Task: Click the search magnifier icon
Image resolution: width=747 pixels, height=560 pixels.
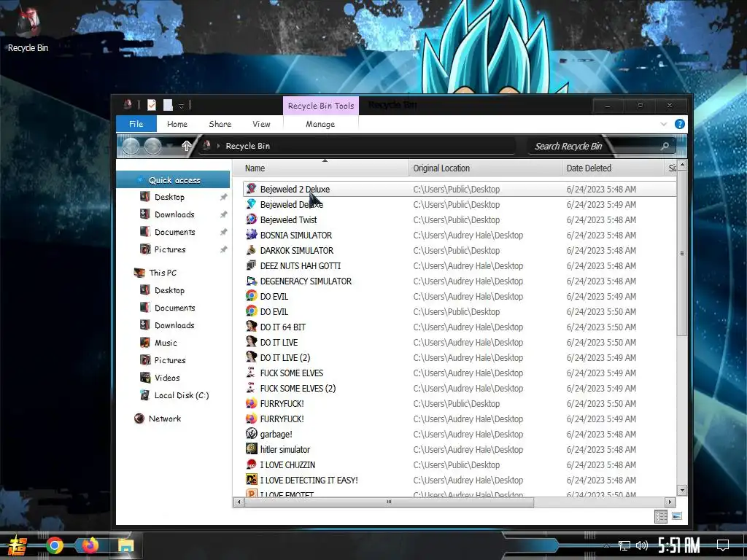Action: [665, 146]
